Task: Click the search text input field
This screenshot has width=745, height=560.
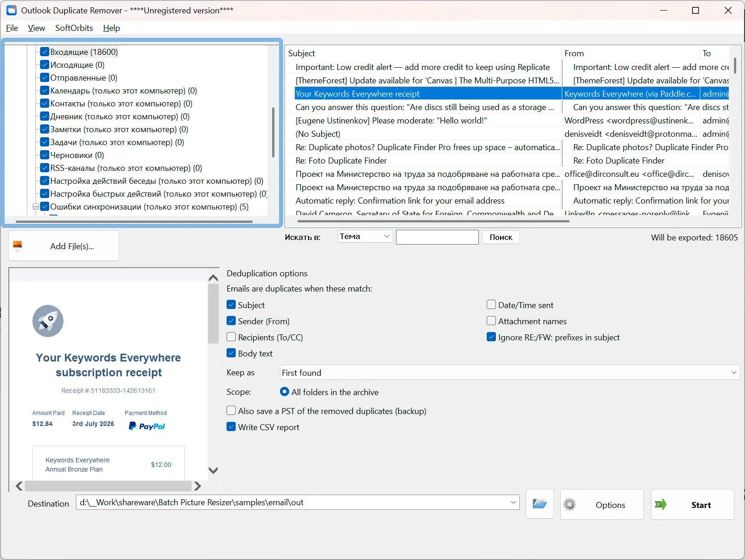Action: click(437, 237)
